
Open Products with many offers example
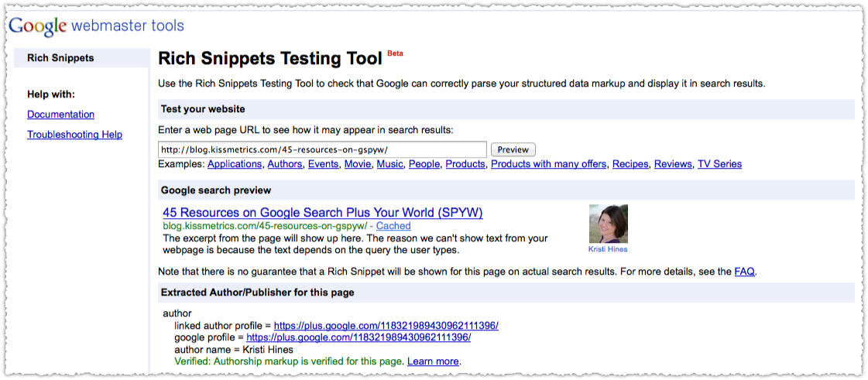548,164
